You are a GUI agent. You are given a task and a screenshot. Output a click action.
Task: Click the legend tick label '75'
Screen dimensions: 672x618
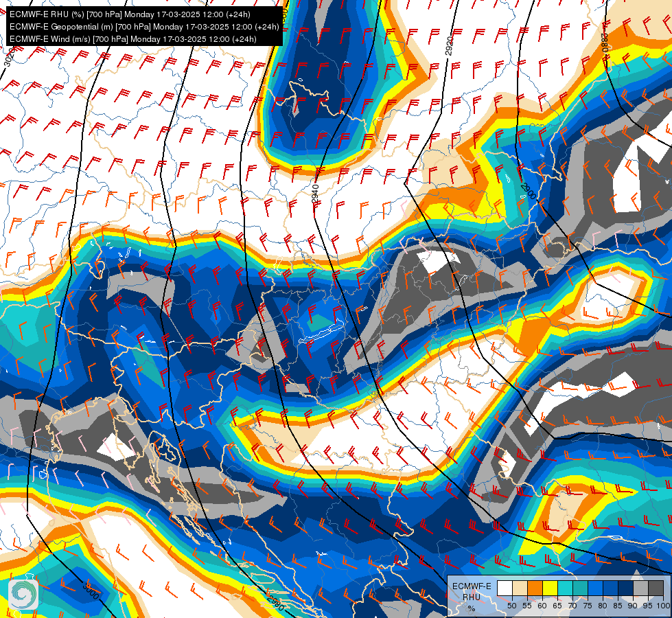(588, 606)
